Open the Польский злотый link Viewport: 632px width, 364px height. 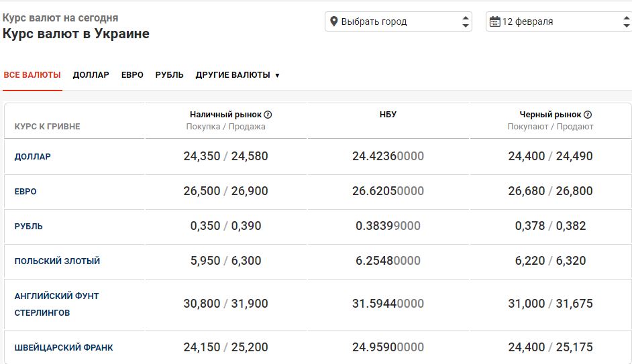pos(57,261)
